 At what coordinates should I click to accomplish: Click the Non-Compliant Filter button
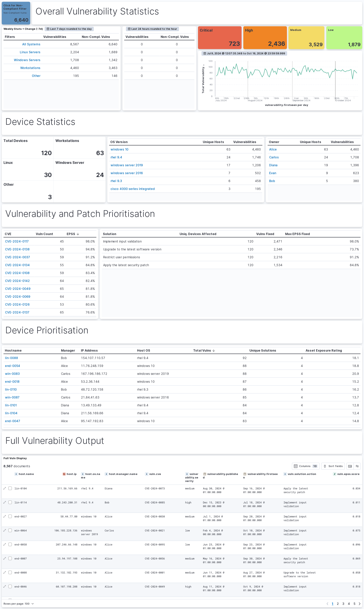tap(16, 13)
